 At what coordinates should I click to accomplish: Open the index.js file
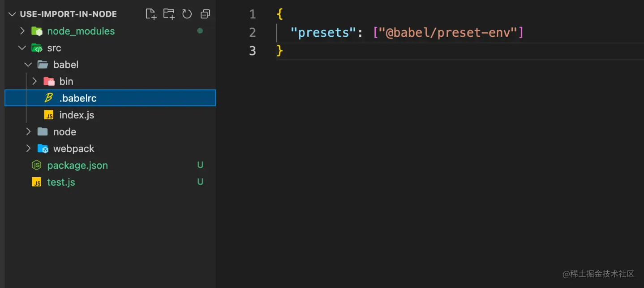tap(77, 115)
